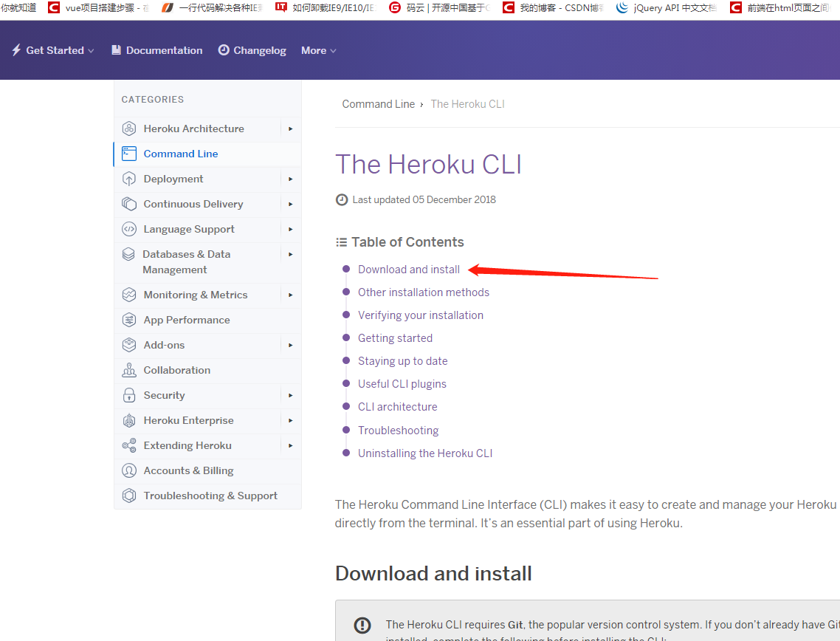Select the Heroku Architecture cube icon
The image size is (840, 641).
(x=128, y=128)
